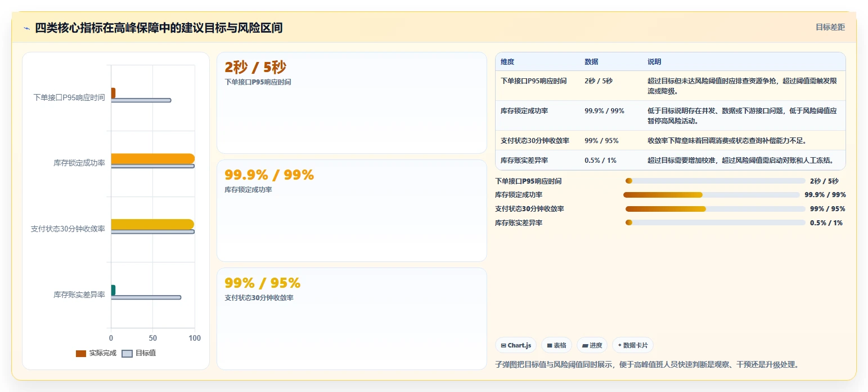The image size is (868, 392).
Task: Click the lightning icon beside the panel title
Action: tap(26, 28)
